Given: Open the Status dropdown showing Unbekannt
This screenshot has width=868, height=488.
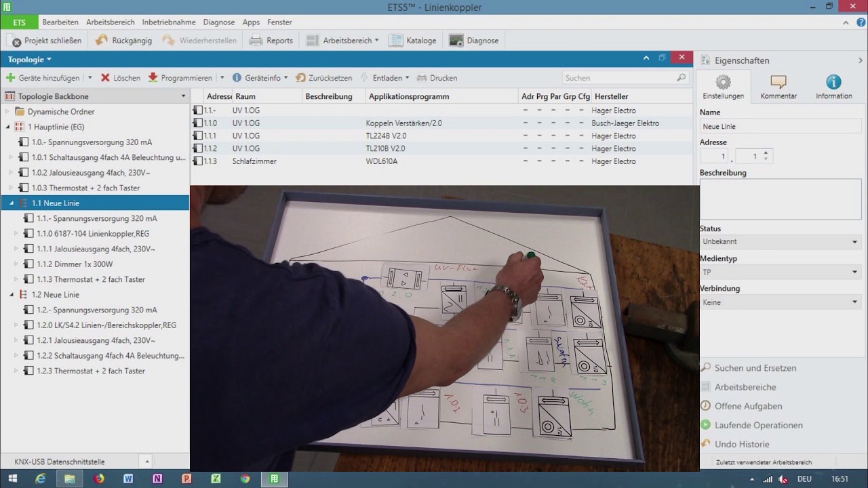Looking at the screenshot, I should pyautogui.click(x=780, y=241).
